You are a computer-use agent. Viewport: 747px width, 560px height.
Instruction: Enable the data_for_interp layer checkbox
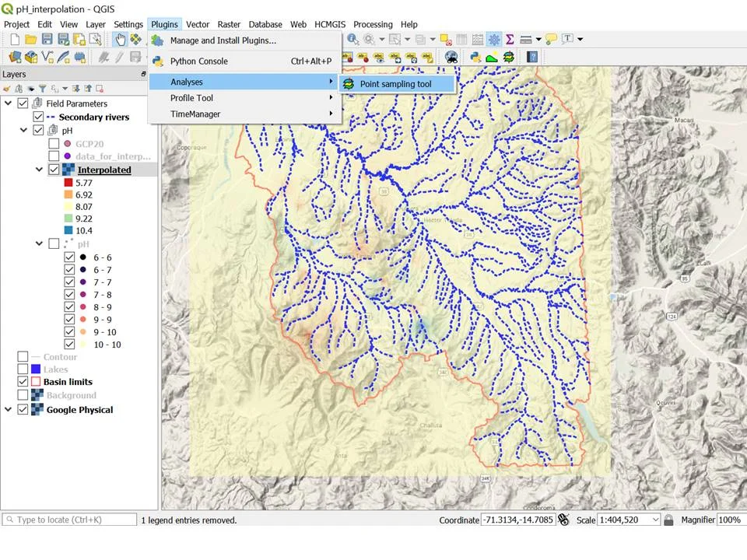pyautogui.click(x=54, y=156)
